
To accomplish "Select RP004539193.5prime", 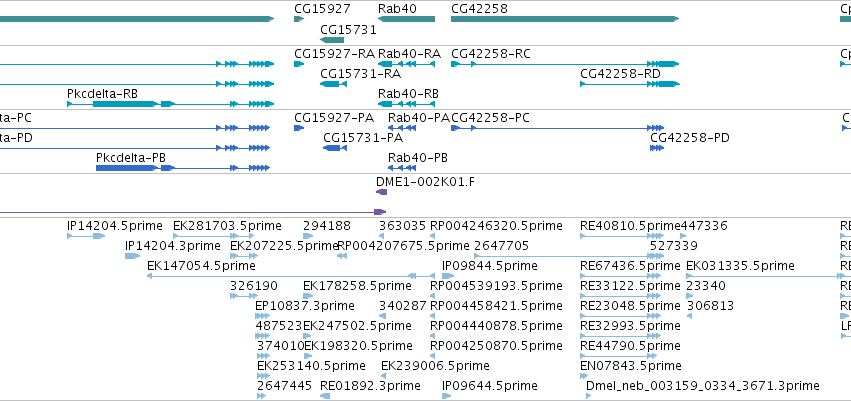I will (x=496, y=285).
